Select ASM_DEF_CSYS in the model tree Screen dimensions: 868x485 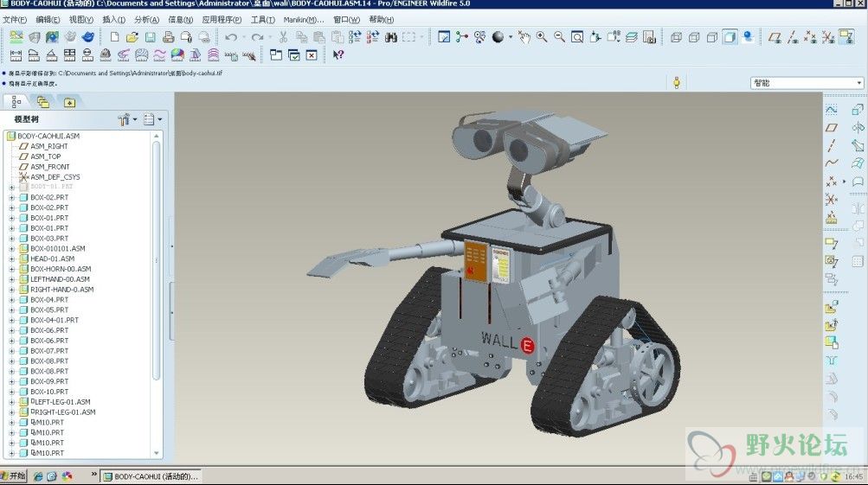click(x=55, y=177)
